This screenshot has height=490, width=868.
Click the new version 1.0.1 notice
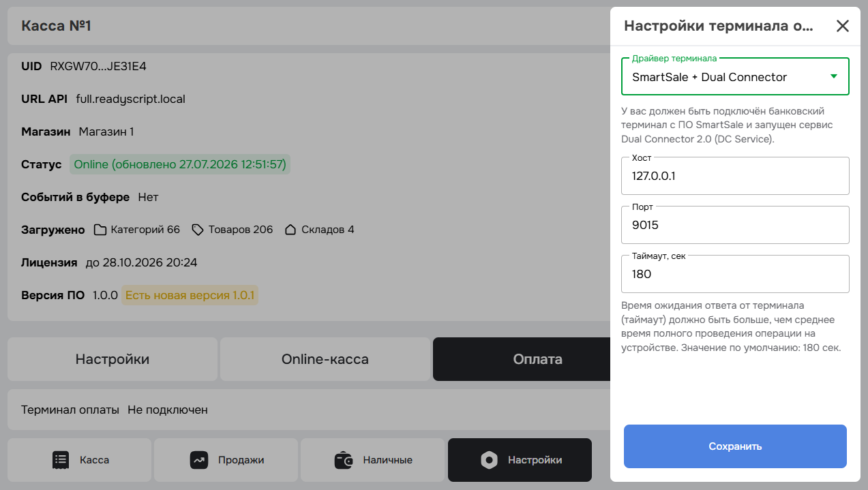point(190,295)
